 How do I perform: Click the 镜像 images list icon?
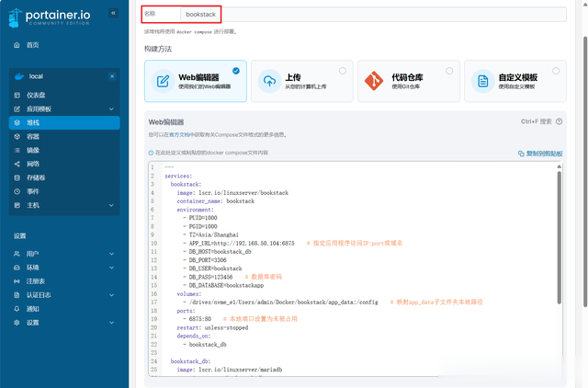[17, 150]
